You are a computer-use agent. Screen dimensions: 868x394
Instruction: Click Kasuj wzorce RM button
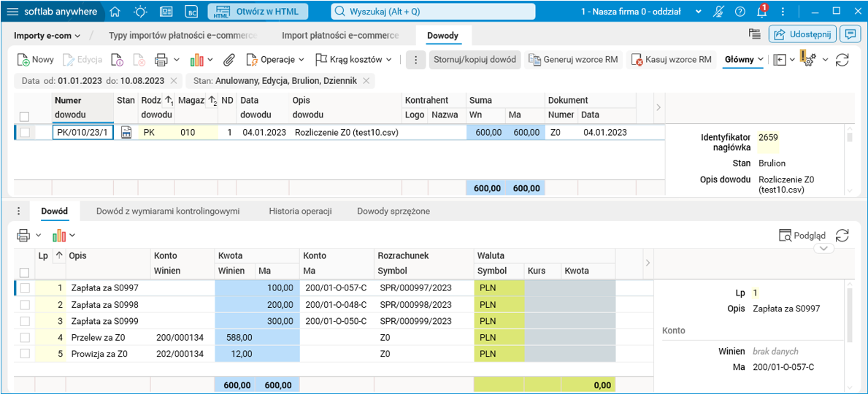click(672, 59)
